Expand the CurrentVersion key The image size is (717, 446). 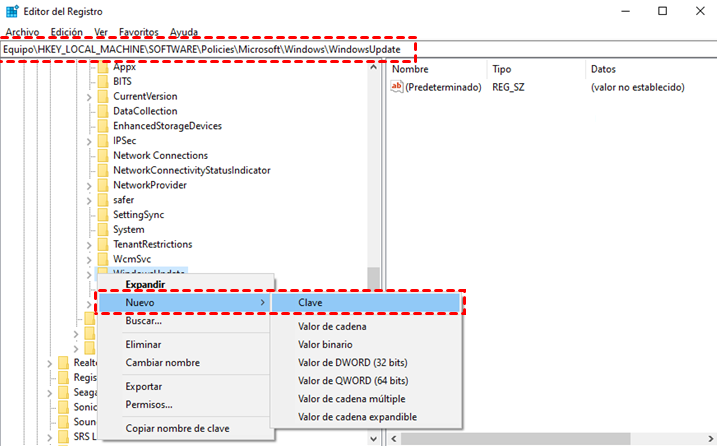89,96
